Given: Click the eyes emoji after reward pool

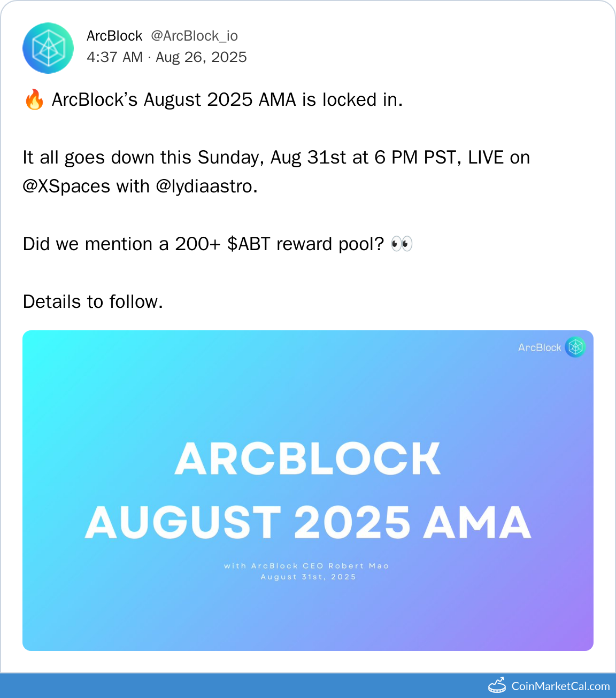Looking at the screenshot, I should click(x=402, y=244).
